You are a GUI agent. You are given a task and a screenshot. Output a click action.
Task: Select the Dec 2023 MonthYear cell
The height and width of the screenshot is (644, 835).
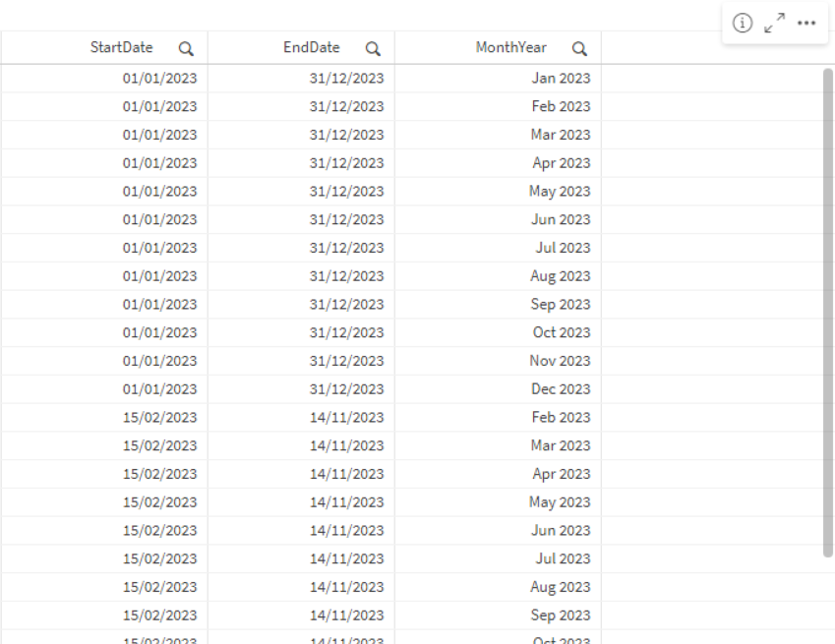pyautogui.click(x=561, y=389)
